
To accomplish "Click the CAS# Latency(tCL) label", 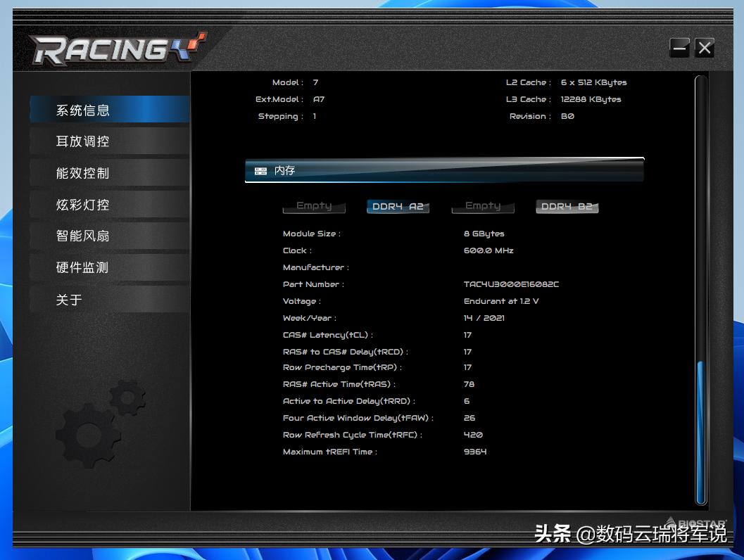I will [x=328, y=335].
